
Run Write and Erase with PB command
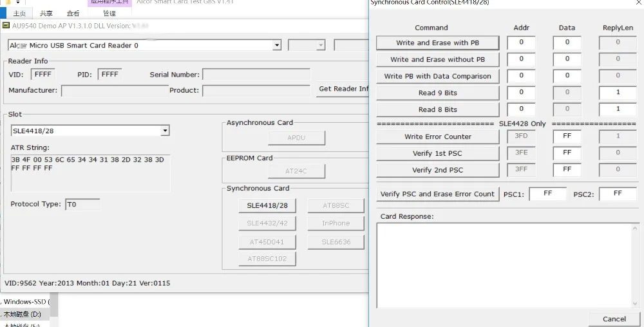[x=437, y=42]
